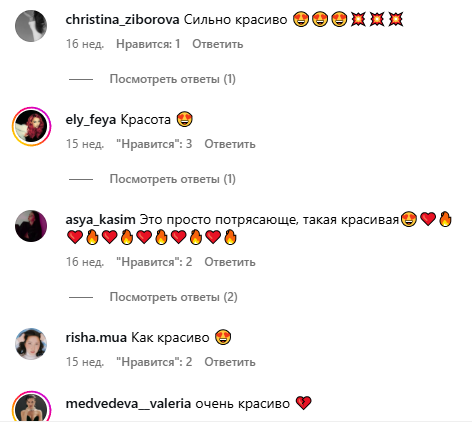Expand replies under ely_feya's comment
Image resolution: width=472 pixels, height=426 pixels.
173,179
